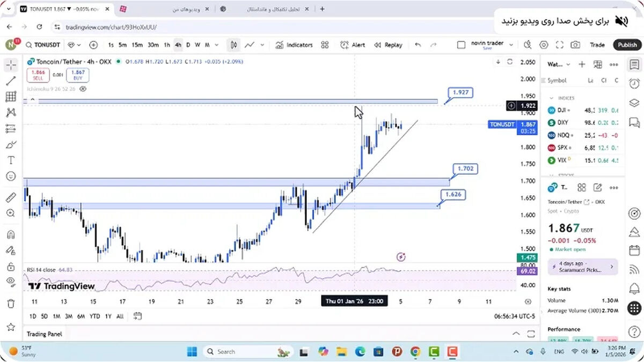Expand the timeframe interval dropdown arrow
Viewport: 644px width, 362px height.
pyautogui.click(x=216, y=45)
